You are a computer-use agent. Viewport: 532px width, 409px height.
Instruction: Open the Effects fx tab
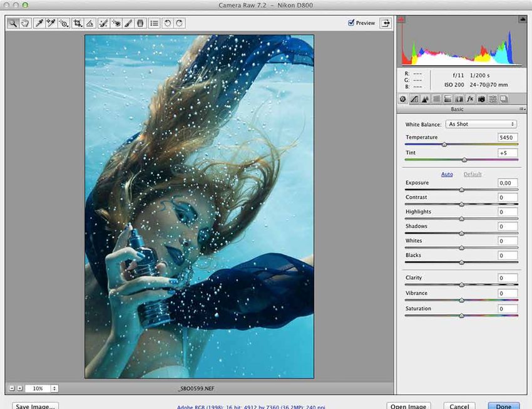[470, 99]
